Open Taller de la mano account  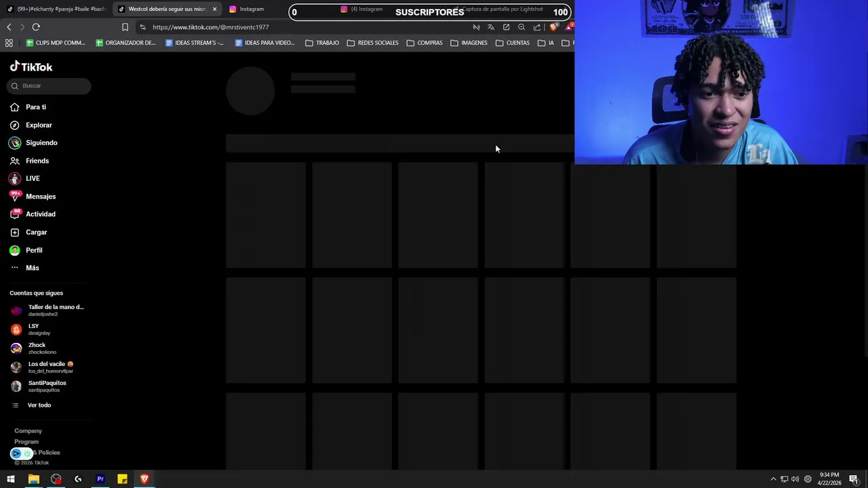click(47, 310)
